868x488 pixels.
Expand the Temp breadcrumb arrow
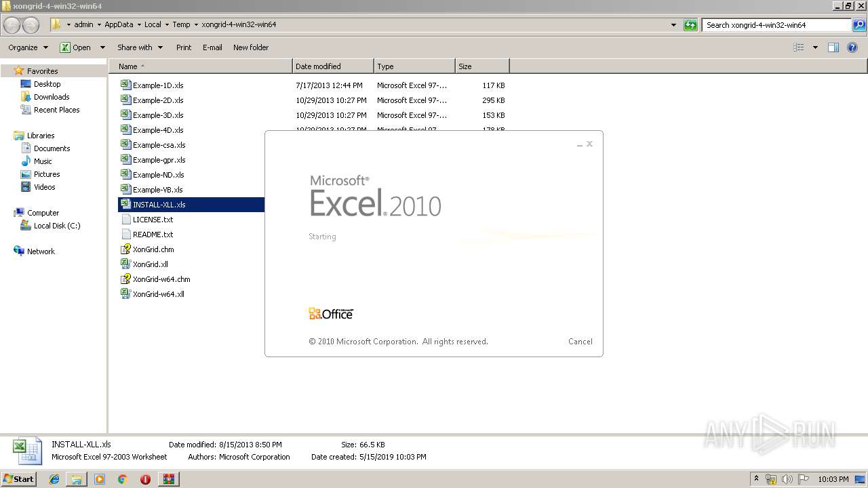coord(196,24)
